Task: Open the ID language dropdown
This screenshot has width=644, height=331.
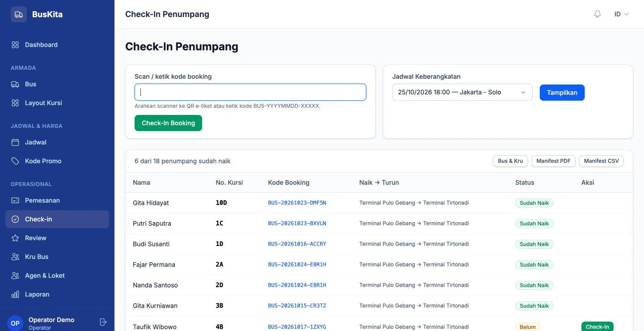Action: click(x=622, y=14)
